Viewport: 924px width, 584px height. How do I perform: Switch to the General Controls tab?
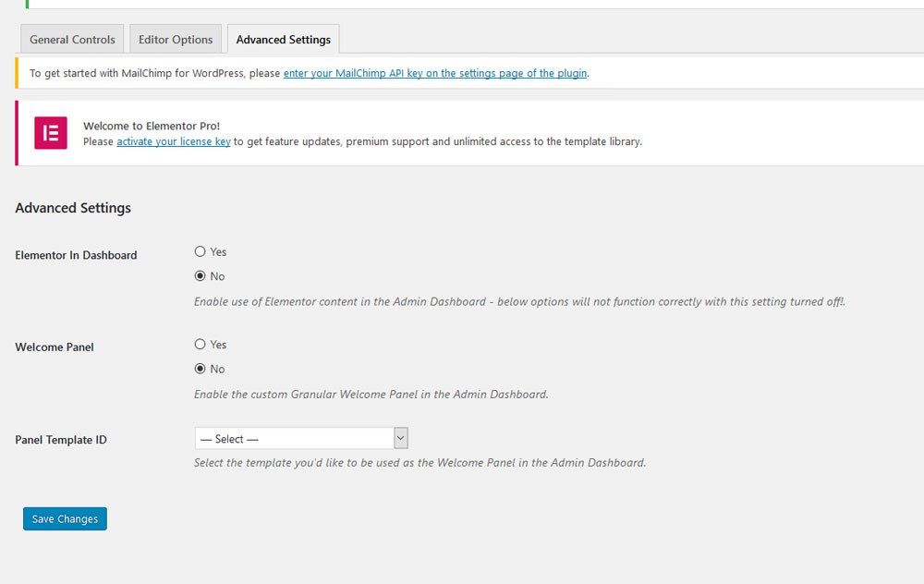[72, 40]
